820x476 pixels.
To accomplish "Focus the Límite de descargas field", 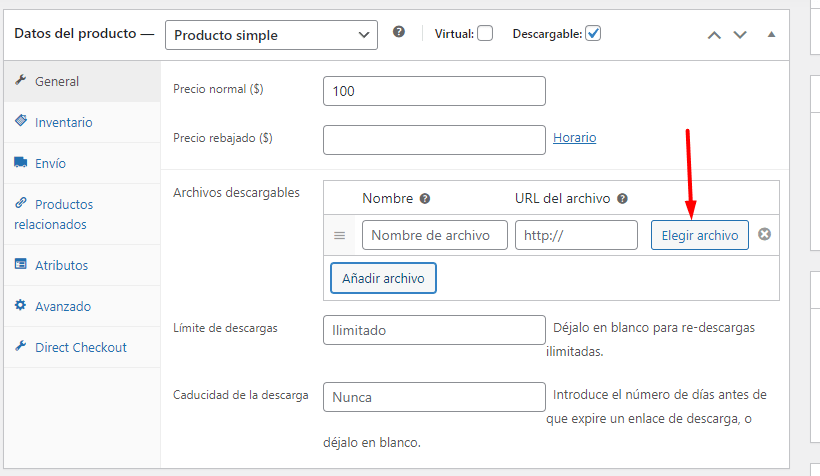I will pyautogui.click(x=434, y=330).
